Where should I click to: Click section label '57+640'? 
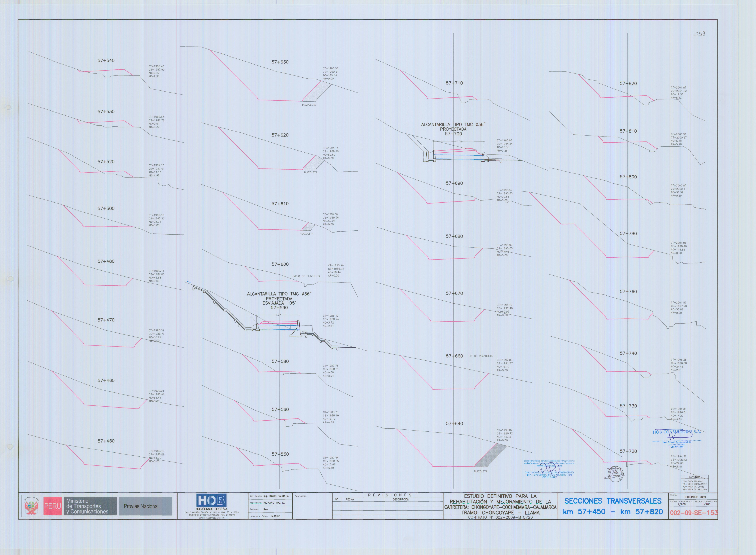point(454,424)
